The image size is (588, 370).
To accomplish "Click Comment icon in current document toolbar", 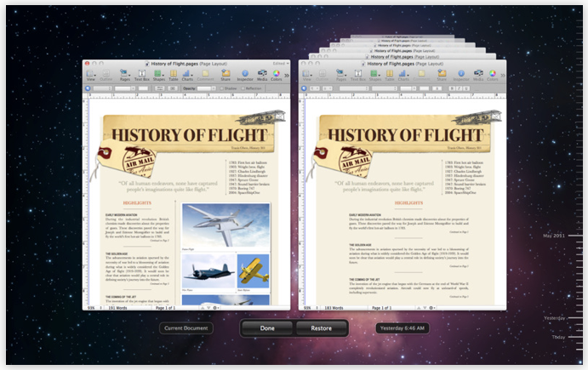I will (205, 75).
